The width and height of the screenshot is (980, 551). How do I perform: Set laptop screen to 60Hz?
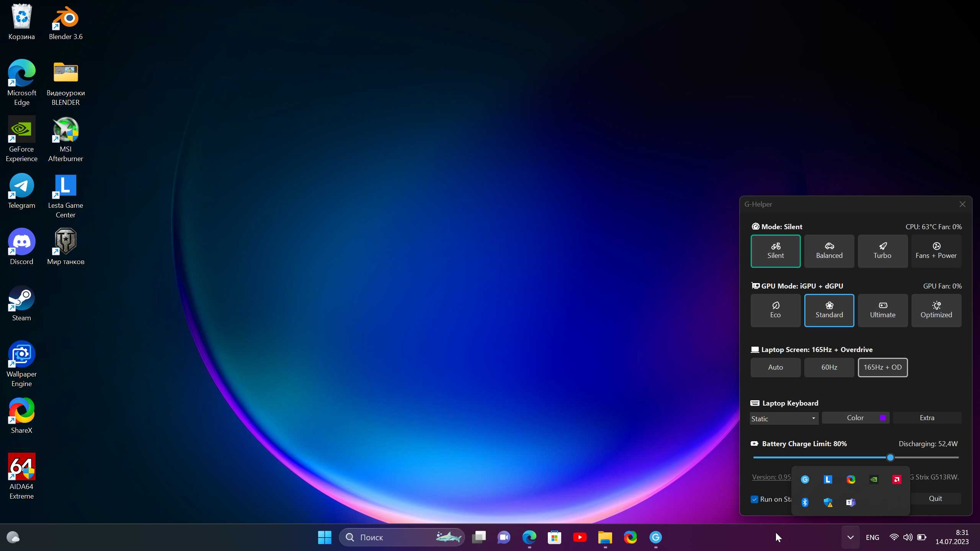click(829, 367)
